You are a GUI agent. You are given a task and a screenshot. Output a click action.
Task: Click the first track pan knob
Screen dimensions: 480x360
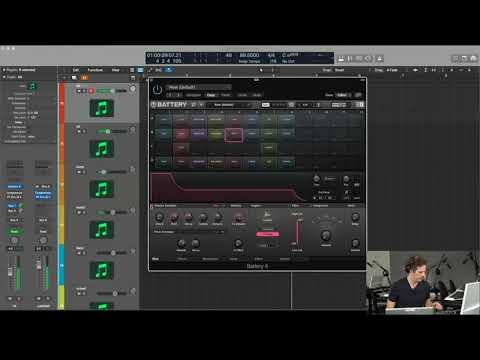coord(133,89)
